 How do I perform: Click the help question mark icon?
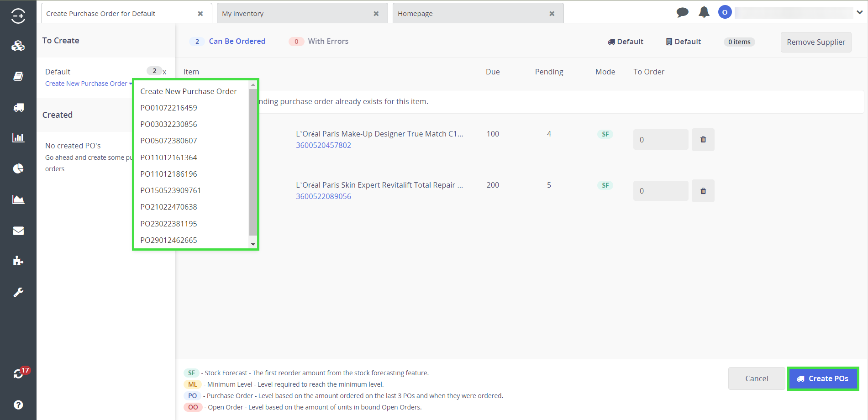pyautogui.click(x=18, y=405)
